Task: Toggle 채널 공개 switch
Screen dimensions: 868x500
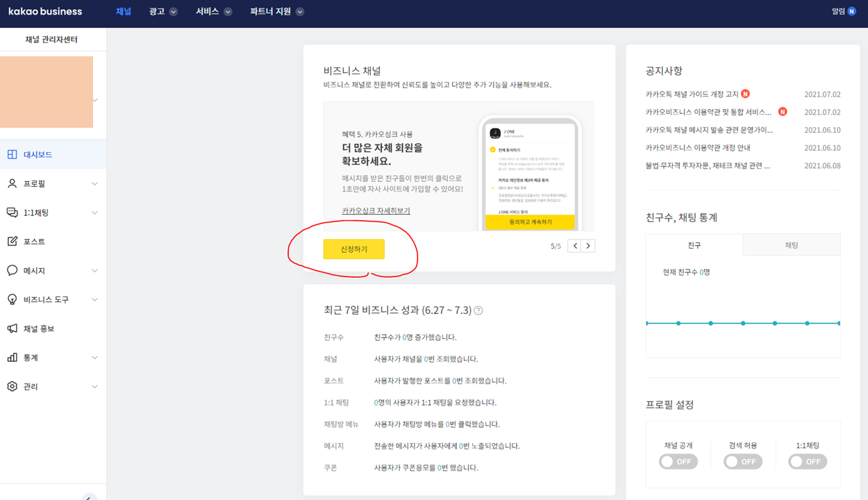Action: pyautogui.click(x=678, y=462)
